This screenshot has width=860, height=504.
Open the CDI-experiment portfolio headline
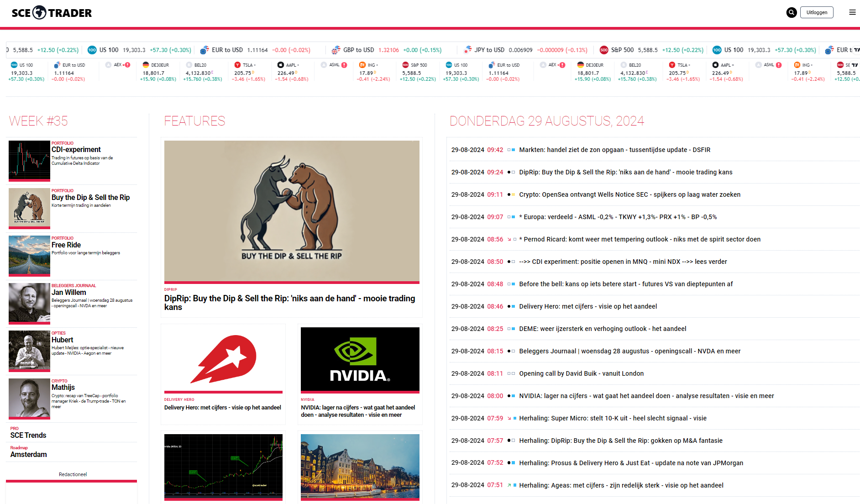click(76, 150)
